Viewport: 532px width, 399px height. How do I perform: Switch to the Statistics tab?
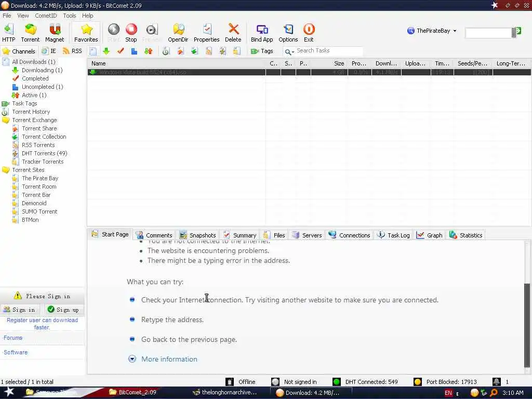pyautogui.click(x=466, y=235)
